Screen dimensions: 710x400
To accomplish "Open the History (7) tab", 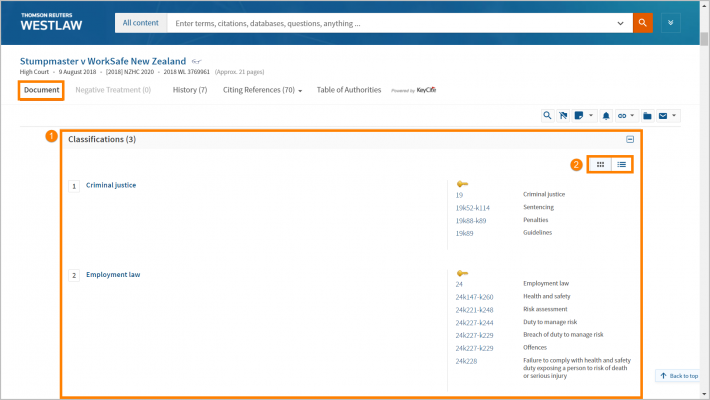I will 190,90.
